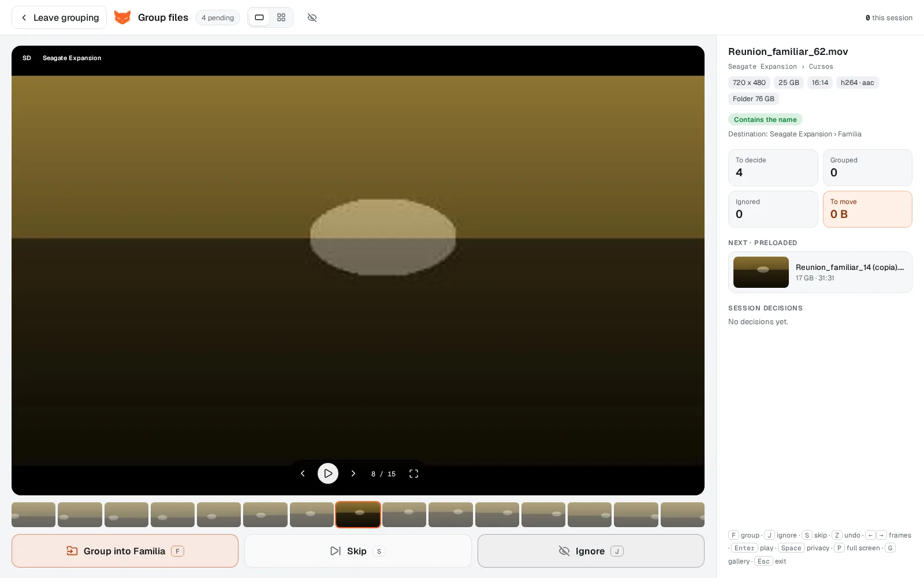Click the Seagate Expansion breadcrumb path

pos(781,66)
